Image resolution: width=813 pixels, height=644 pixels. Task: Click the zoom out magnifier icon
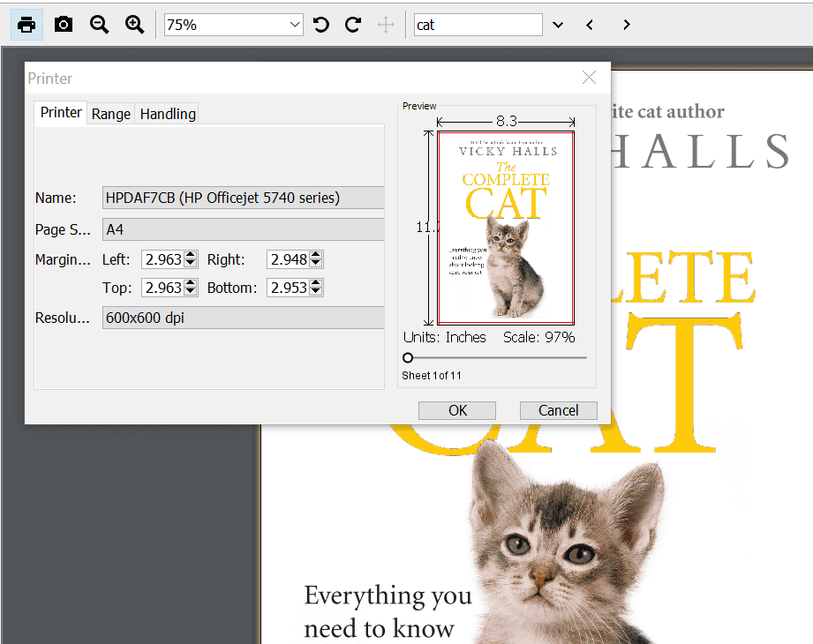coord(99,25)
